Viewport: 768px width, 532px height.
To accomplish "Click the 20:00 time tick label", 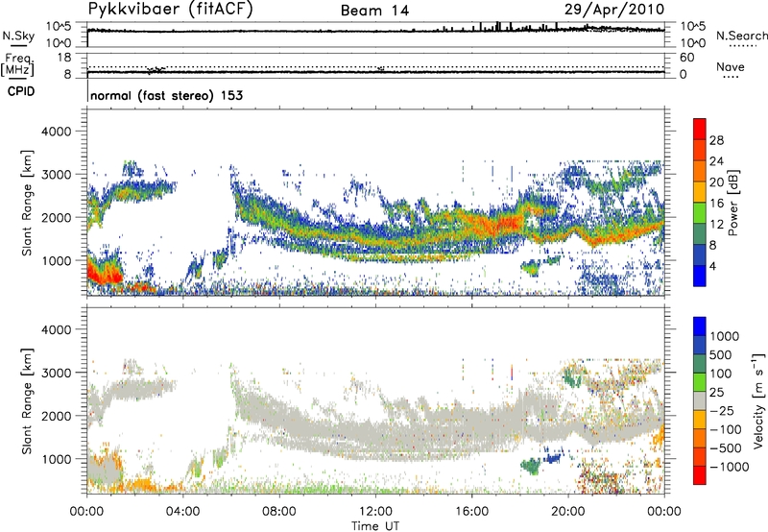I will pyautogui.click(x=567, y=511).
